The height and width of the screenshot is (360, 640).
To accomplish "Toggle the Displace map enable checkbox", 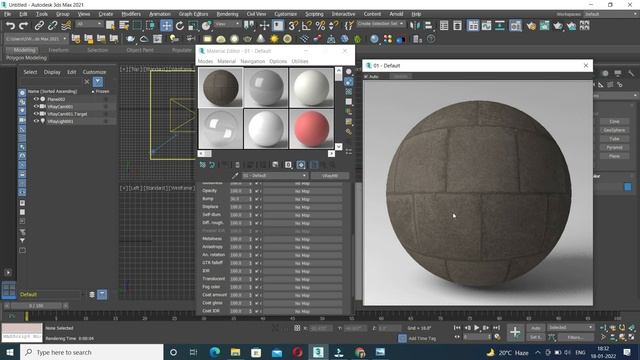I will click(x=257, y=207).
